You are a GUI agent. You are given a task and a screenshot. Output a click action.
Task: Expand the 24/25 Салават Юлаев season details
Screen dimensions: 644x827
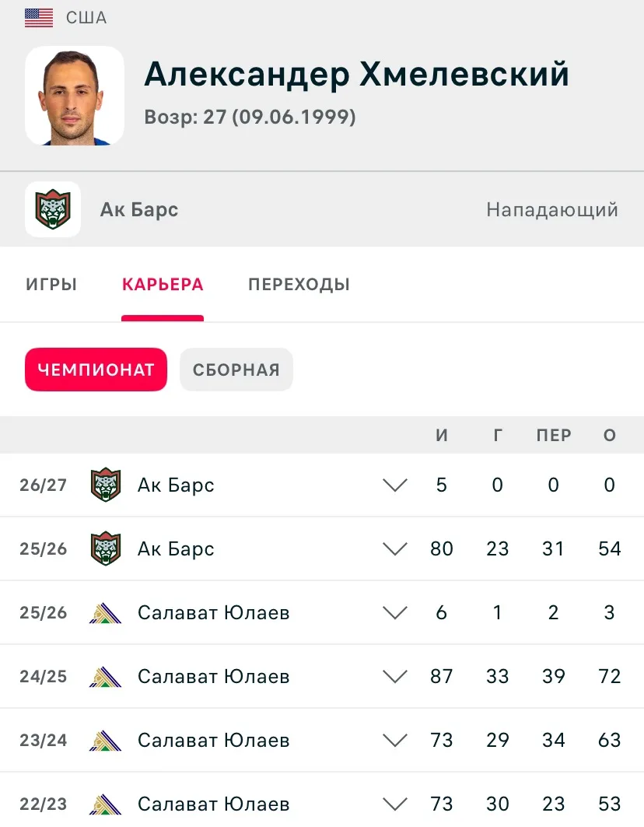395,677
